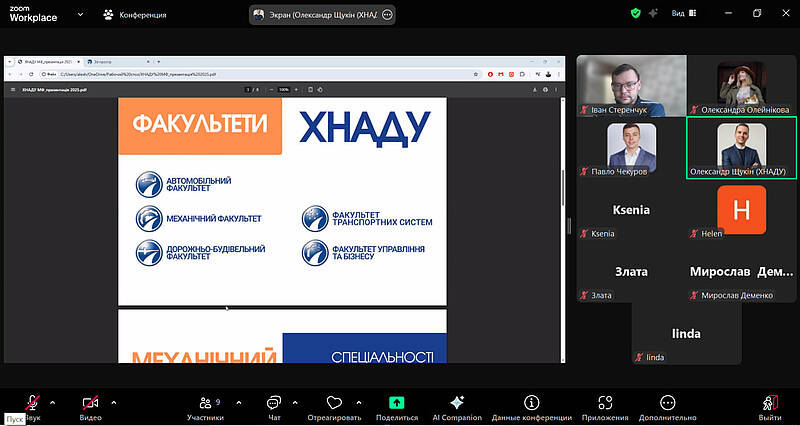Click the PDF page number field

[248, 90]
